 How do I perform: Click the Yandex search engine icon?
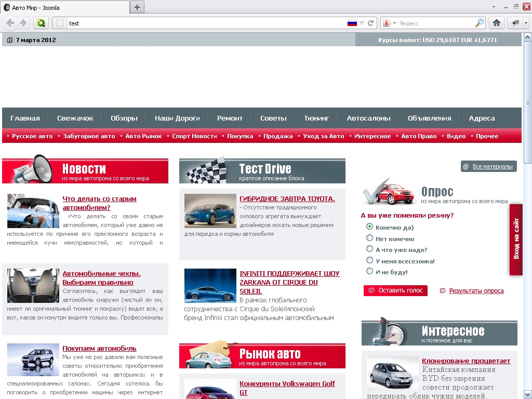(x=387, y=23)
